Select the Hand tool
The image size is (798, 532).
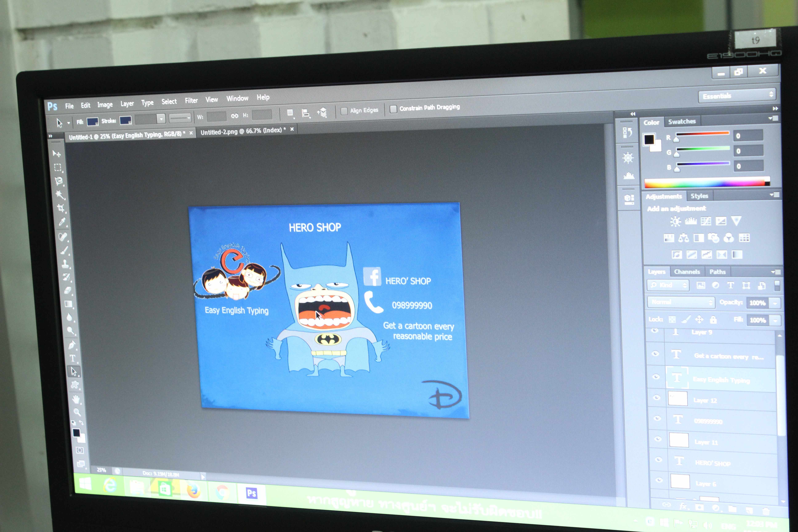[76, 400]
